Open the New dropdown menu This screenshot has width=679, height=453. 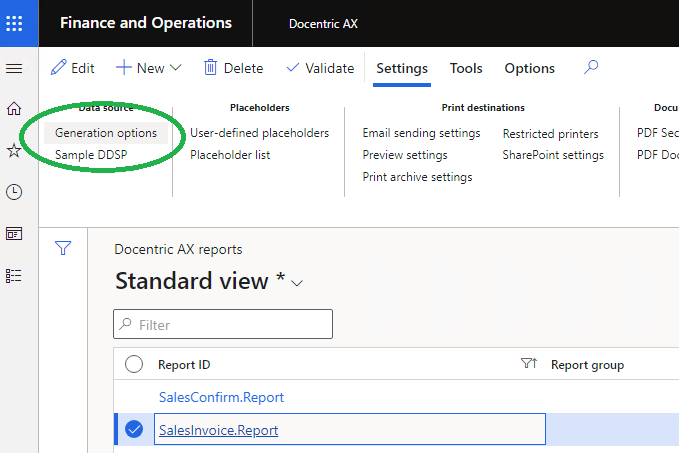coord(149,68)
